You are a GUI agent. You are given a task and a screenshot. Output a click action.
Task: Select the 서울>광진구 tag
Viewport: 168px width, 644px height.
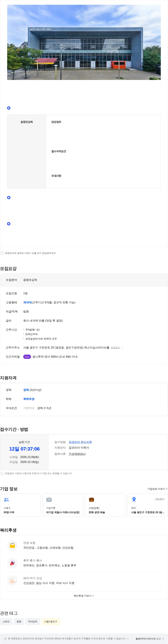click(51, 621)
